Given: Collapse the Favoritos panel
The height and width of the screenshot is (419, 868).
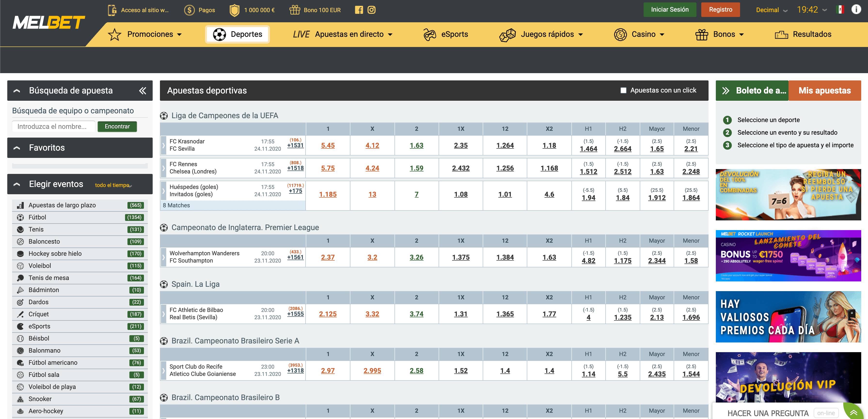Looking at the screenshot, I should [17, 148].
